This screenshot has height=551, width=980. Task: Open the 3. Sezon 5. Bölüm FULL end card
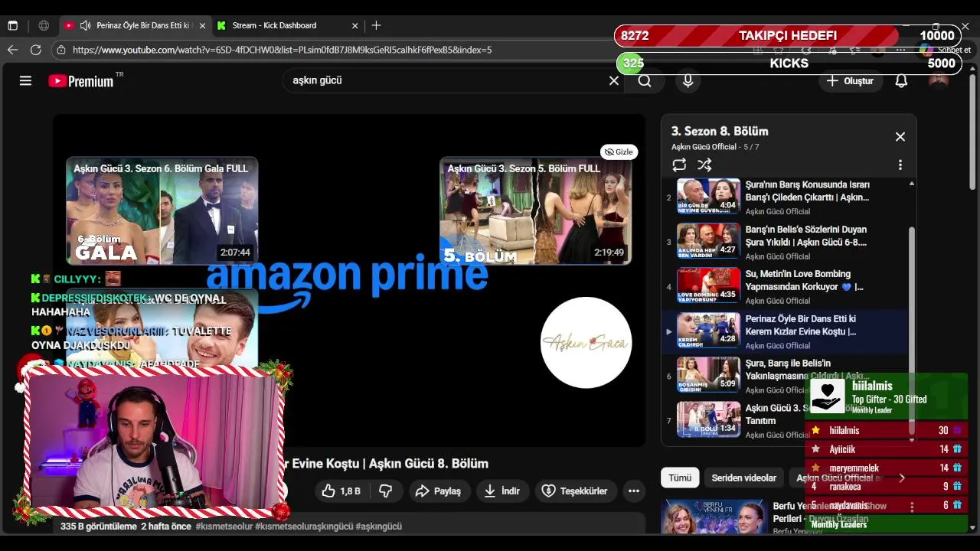pyautogui.click(x=535, y=210)
